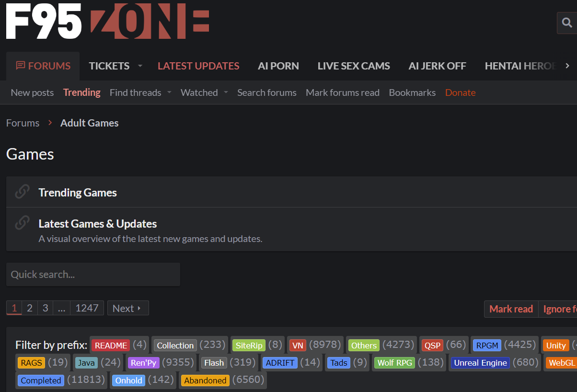The width and height of the screenshot is (577, 392).
Task: Filter by Unity prefix
Action: 556,345
